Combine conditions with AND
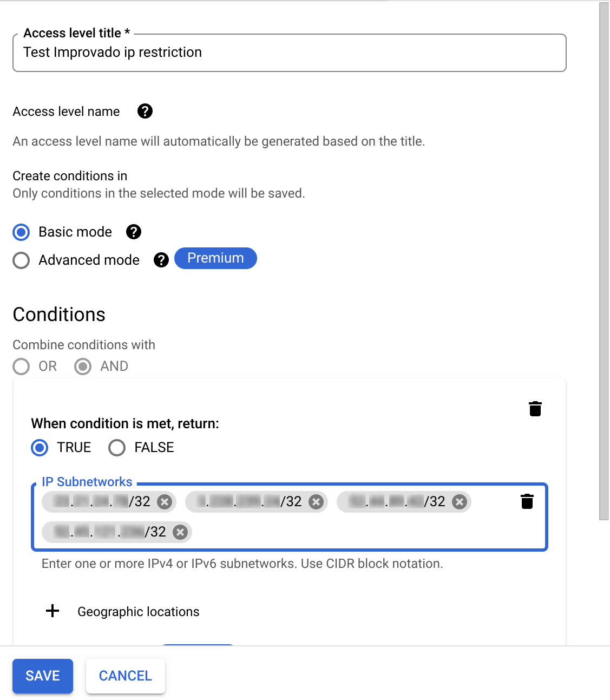 pos(82,367)
